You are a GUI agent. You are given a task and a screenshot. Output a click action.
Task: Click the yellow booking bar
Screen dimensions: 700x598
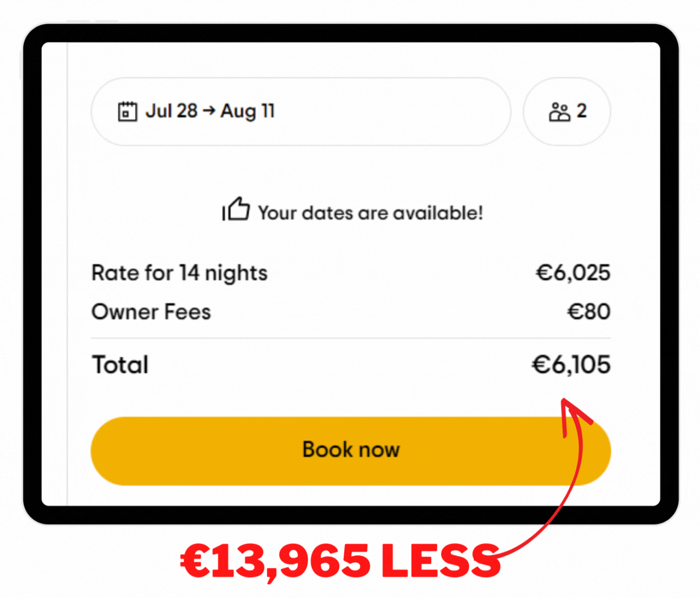(350, 450)
